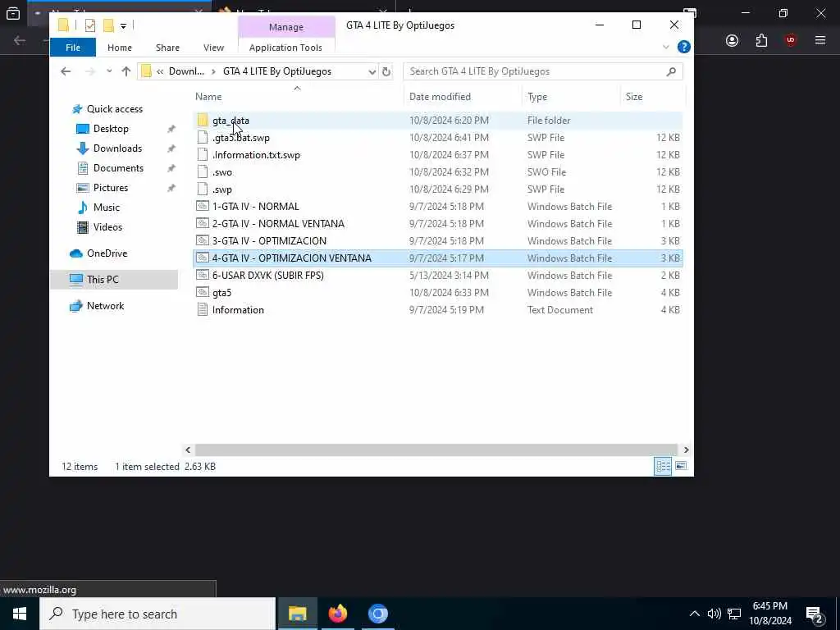Open the volume control in tray

pos(714,614)
